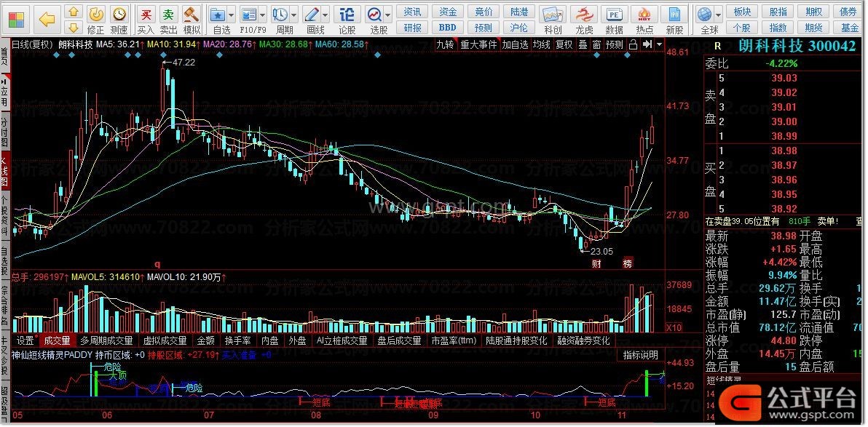Click the 陆港 button
Image resolution: width=868 pixels, height=427 pixels.
519,12
